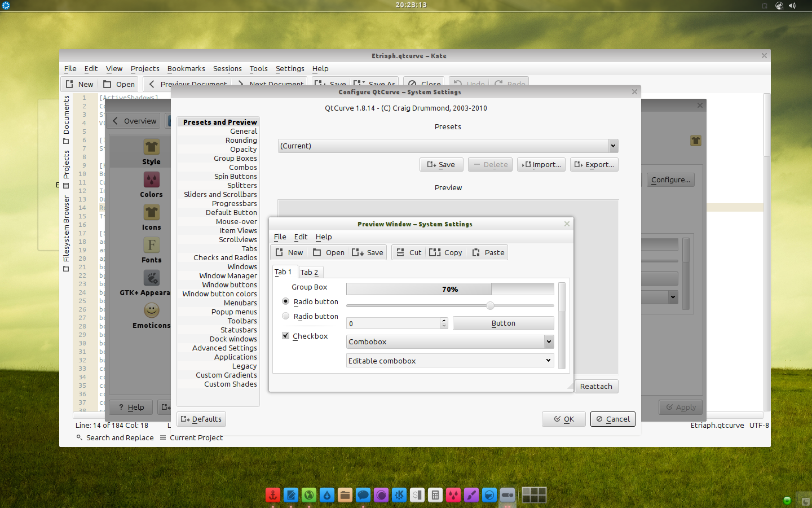Viewport: 812px width, 508px height.
Task: Open Edit menu in Preview Window
Action: coord(301,237)
